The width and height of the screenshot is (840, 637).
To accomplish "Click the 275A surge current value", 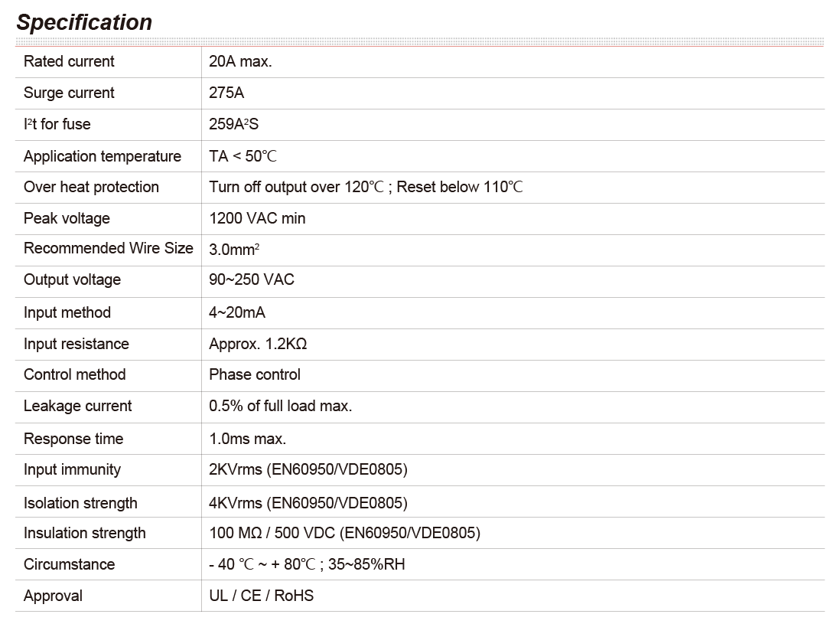I will point(226,93).
